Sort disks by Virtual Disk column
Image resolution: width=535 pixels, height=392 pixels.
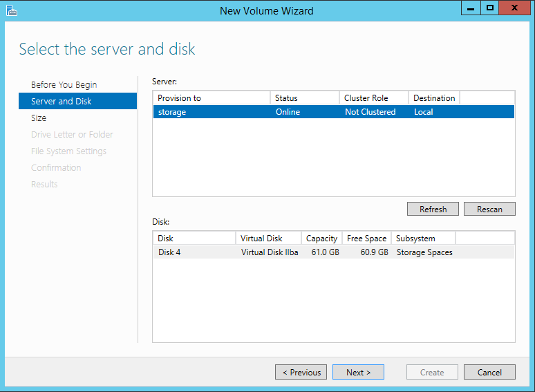click(268, 238)
